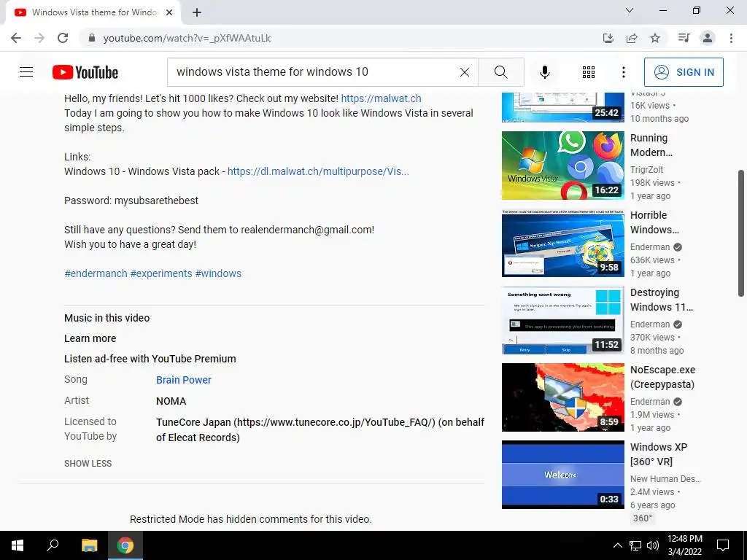Image resolution: width=747 pixels, height=560 pixels.
Task: Open the dl.malwat.ch Vista pack link
Action: click(318, 171)
